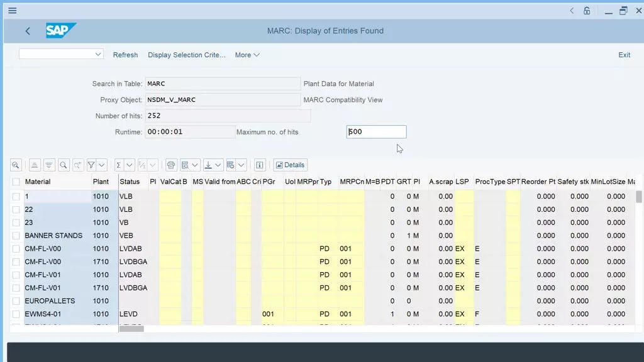Tick the select-all checkbox in table header

coord(16,182)
